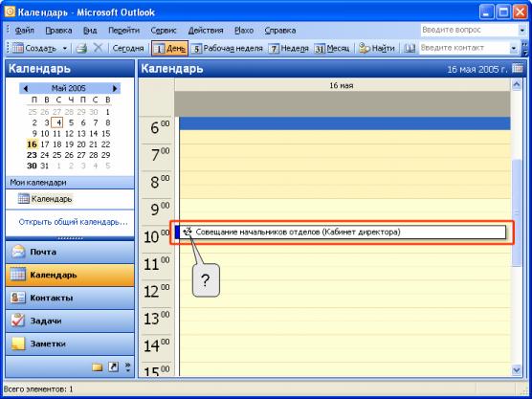The height and width of the screenshot is (399, 532).
Task: Click the meeting icon on the appointment
Action: 188,232
